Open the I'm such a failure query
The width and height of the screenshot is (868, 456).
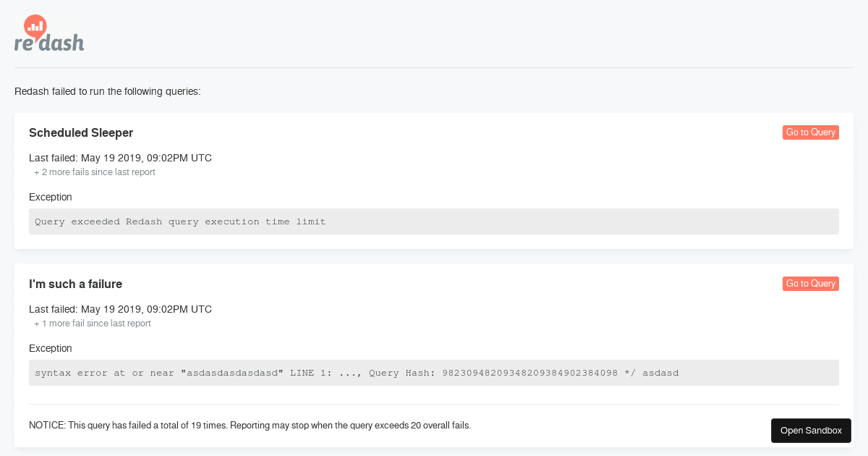[810, 284]
